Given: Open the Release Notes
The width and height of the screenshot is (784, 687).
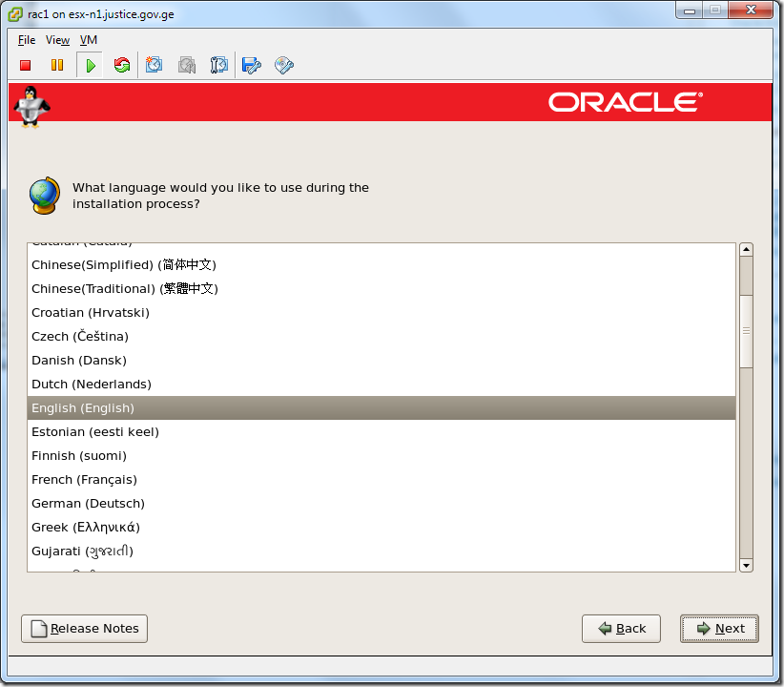Looking at the screenshot, I should pos(84,628).
